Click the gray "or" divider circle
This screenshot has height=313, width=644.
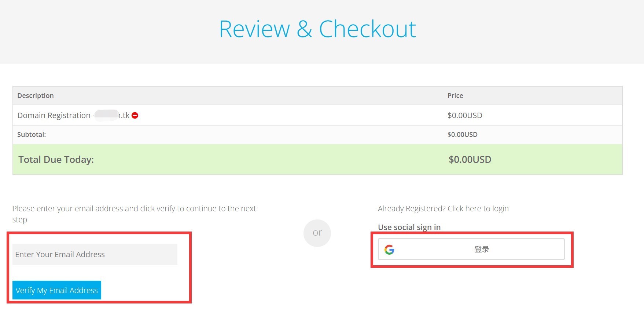pyautogui.click(x=317, y=233)
